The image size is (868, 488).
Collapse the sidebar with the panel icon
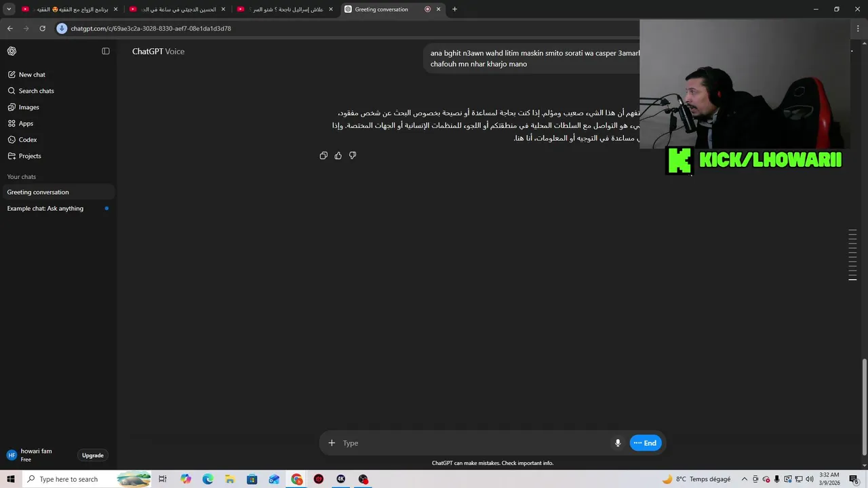(x=106, y=51)
